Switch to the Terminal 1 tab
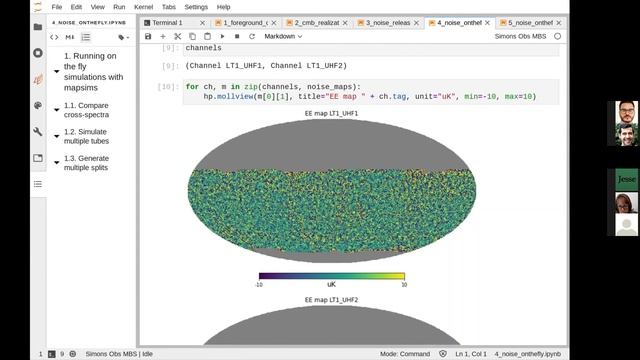 [168, 23]
